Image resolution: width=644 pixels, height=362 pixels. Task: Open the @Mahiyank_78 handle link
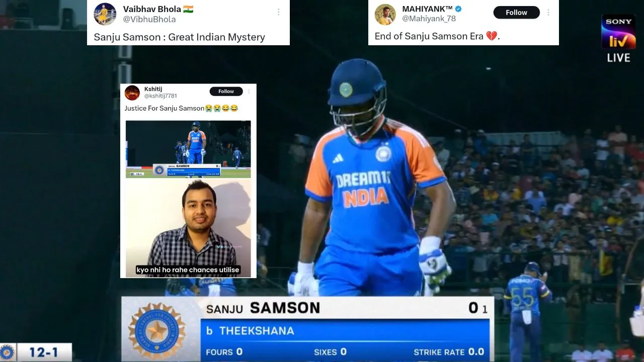click(x=429, y=19)
